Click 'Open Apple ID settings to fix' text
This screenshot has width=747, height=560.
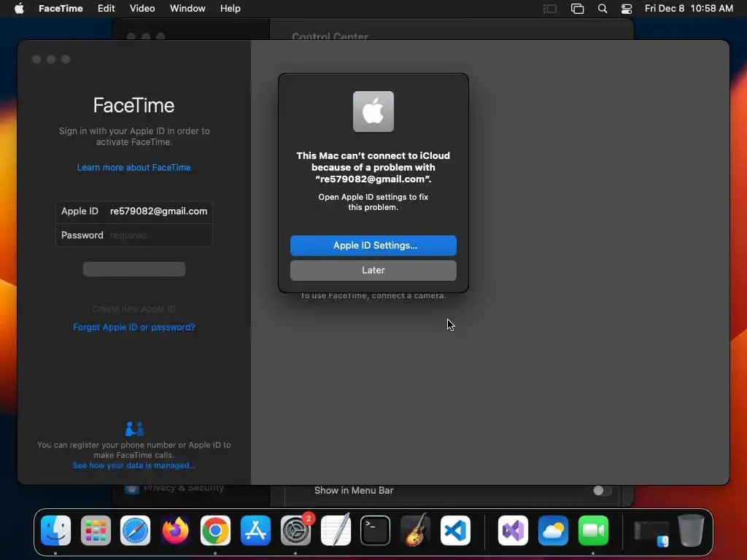(373, 202)
